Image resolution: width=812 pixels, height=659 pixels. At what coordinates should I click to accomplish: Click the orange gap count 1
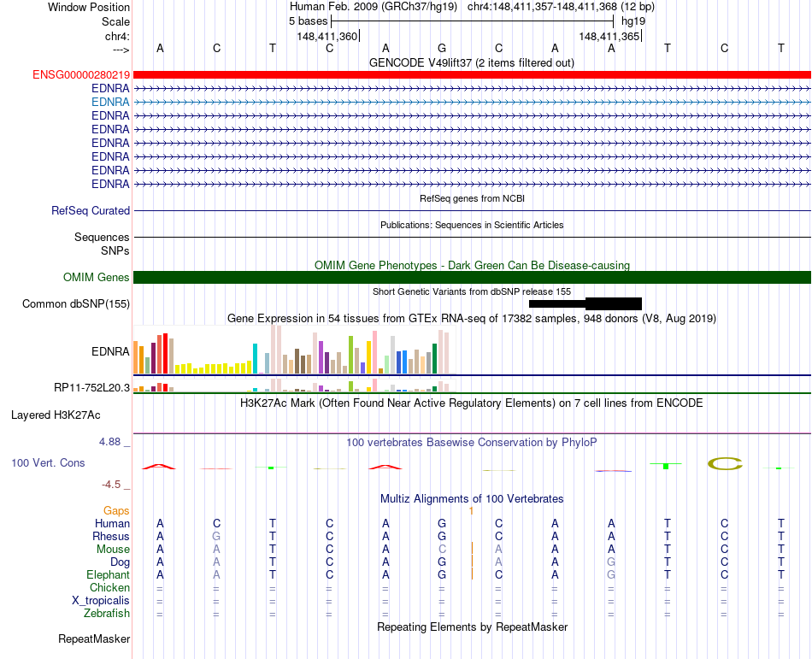[471, 511]
